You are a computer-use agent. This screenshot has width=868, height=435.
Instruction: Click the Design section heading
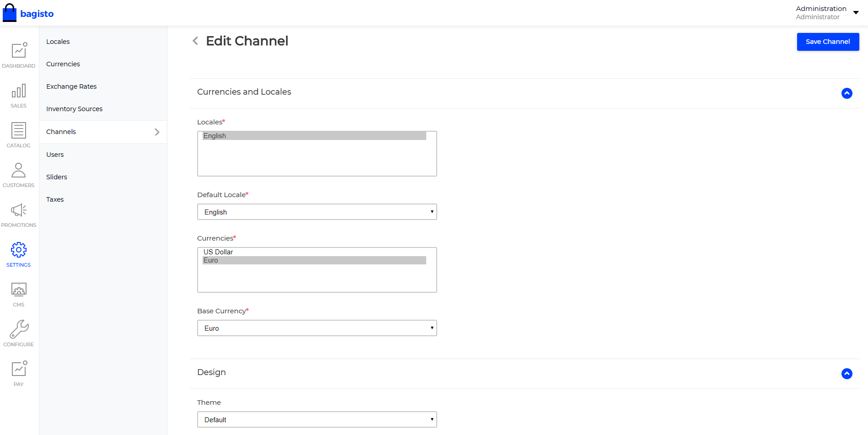[211, 372]
